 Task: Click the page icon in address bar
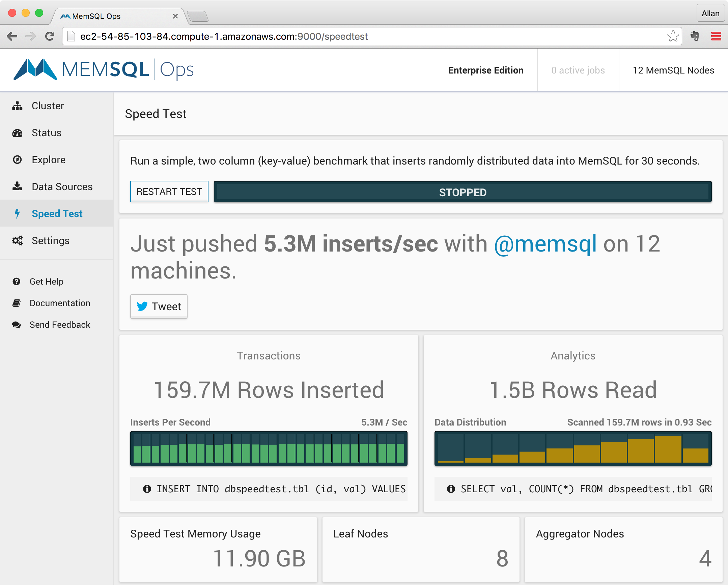pyautogui.click(x=71, y=36)
